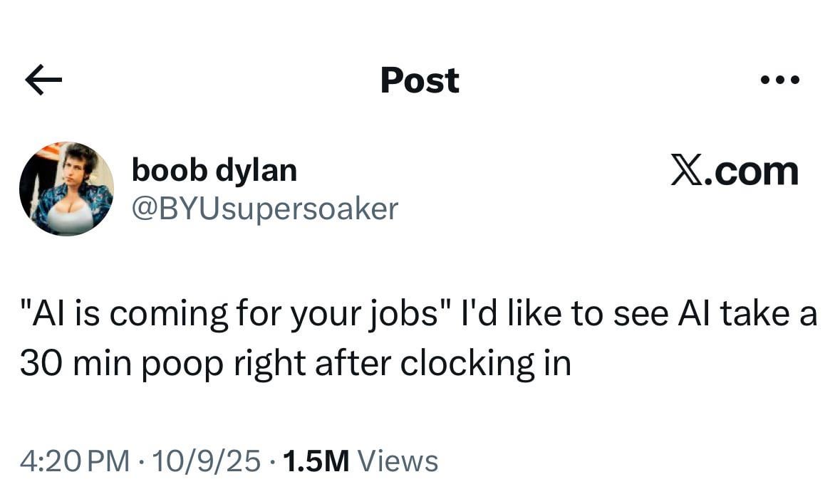The height and width of the screenshot is (504, 840).
Task: Open boob dylan's profile picture
Action: tap(66, 189)
